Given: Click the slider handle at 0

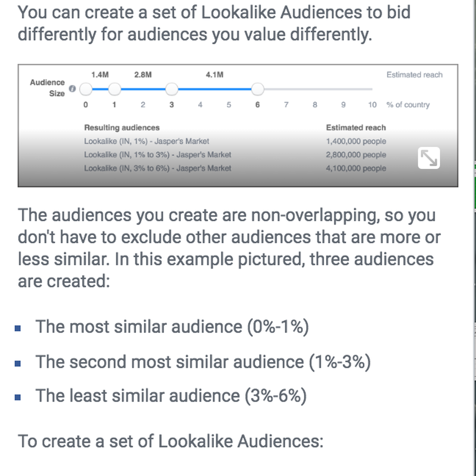Looking at the screenshot, I should point(86,89).
